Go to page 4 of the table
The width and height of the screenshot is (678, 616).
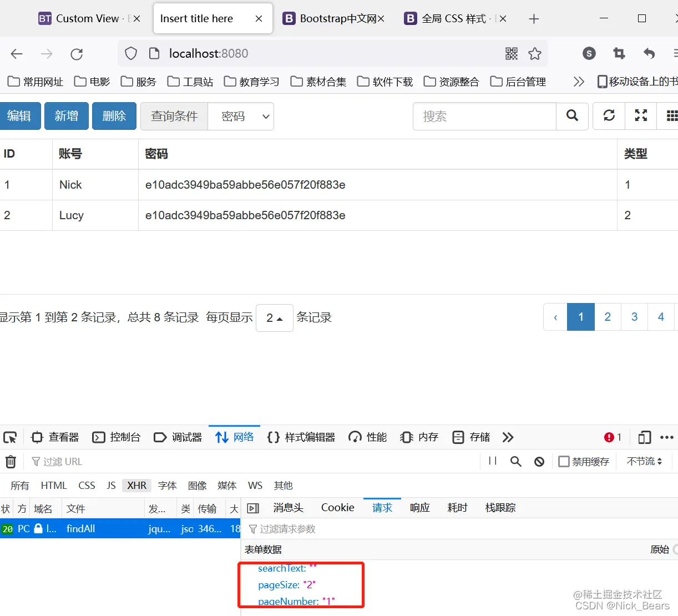point(661,317)
